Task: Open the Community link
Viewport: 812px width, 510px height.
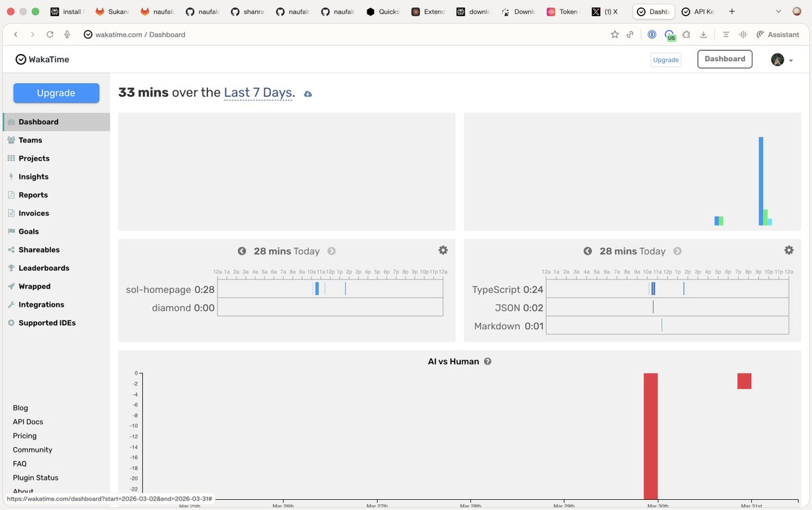Action: [x=32, y=450]
